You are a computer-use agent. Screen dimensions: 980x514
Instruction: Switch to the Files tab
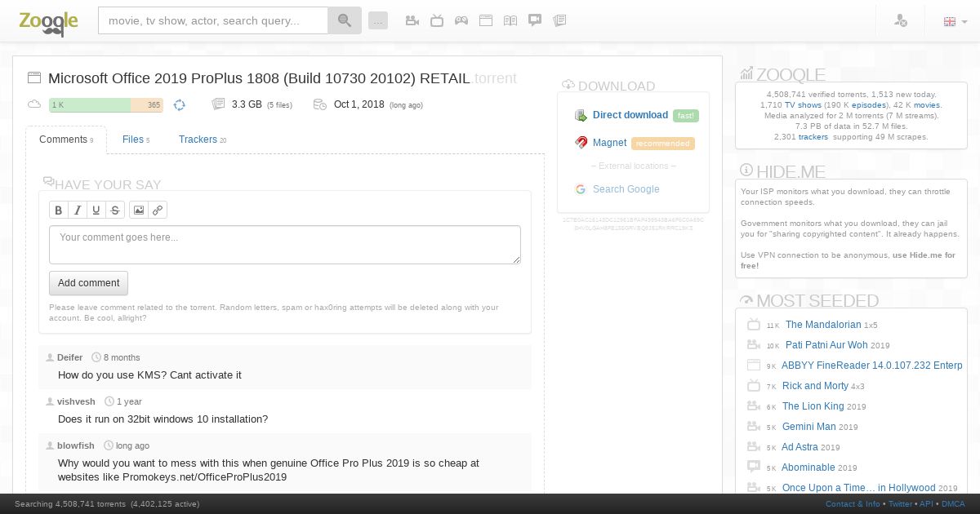click(136, 140)
